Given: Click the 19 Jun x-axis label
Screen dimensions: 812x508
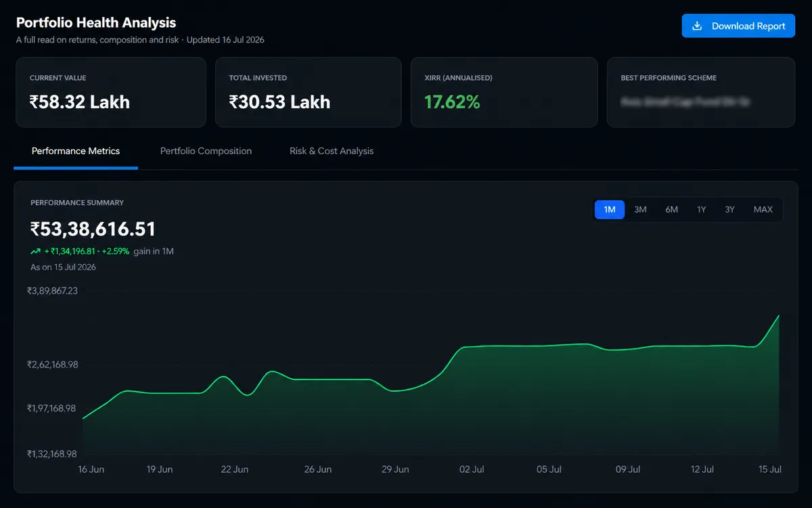Looking at the screenshot, I should pyautogui.click(x=160, y=469).
